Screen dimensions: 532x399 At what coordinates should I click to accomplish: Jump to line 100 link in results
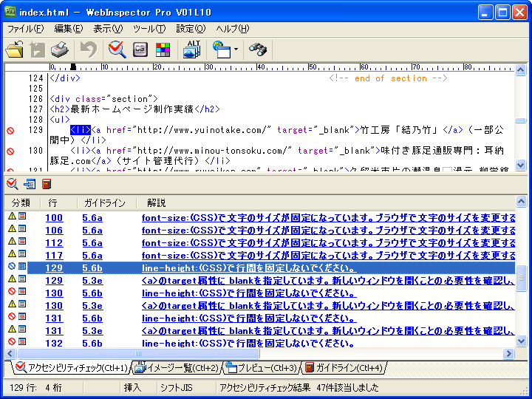[x=54, y=218]
